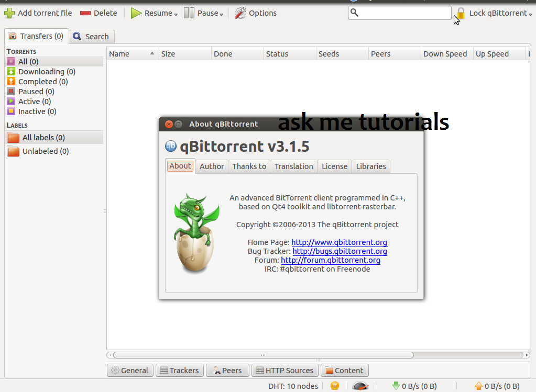Open the Bug Tracker link bugs.qbittorrent.org

tap(340, 251)
